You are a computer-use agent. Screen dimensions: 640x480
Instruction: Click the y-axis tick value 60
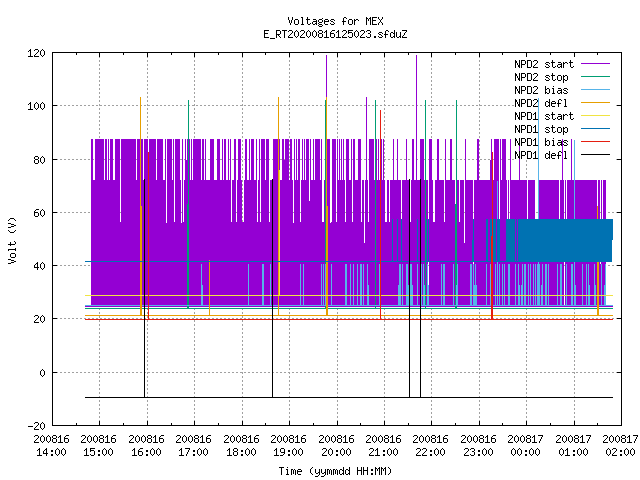[39, 213]
